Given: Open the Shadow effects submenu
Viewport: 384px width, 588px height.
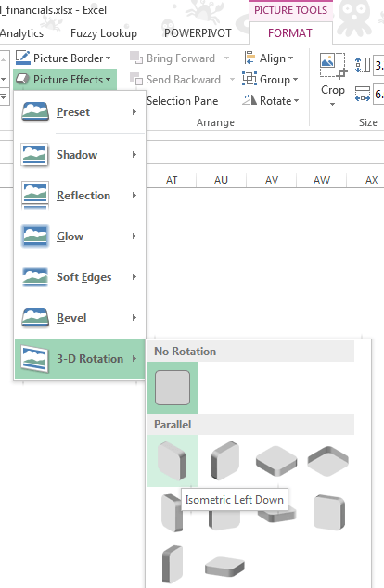Looking at the screenshot, I should click(80, 155).
